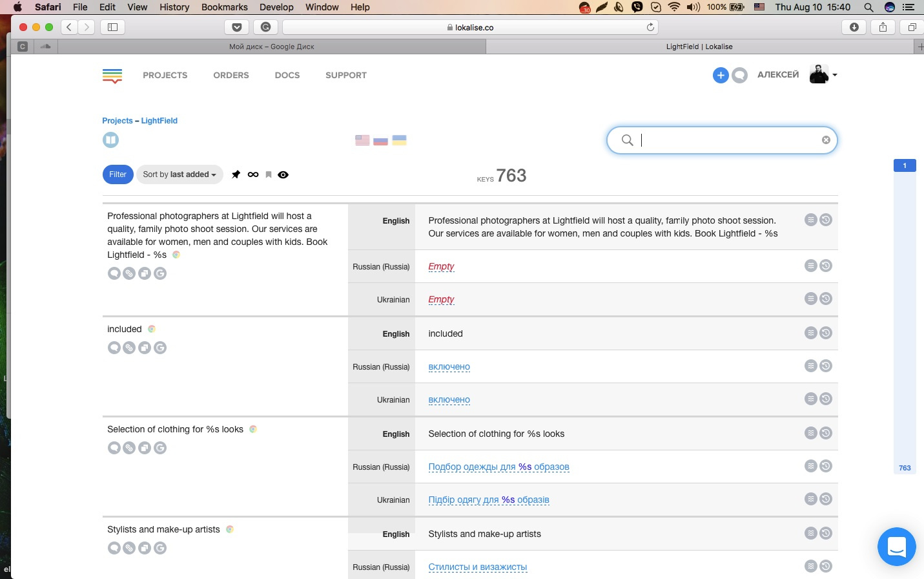Open Spotlight search in menu bar
This screenshot has height=579, width=924.
pyautogui.click(x=869, y=7)
